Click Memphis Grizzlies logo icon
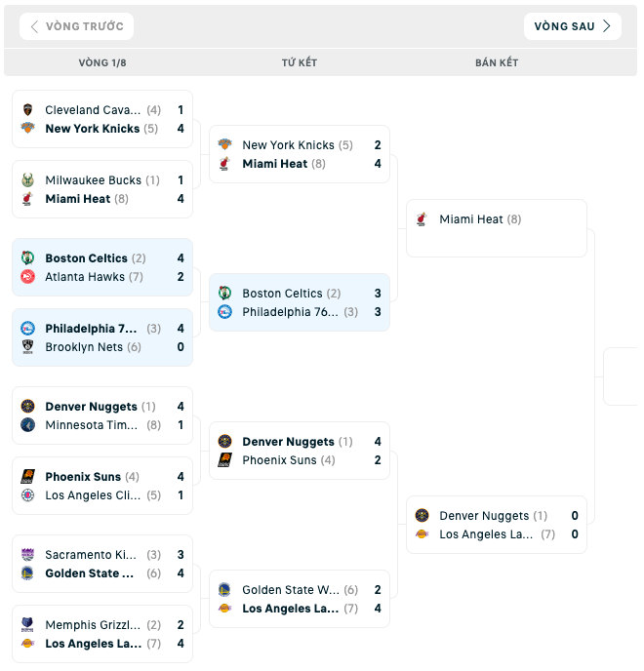 click(x=28, y=625)
